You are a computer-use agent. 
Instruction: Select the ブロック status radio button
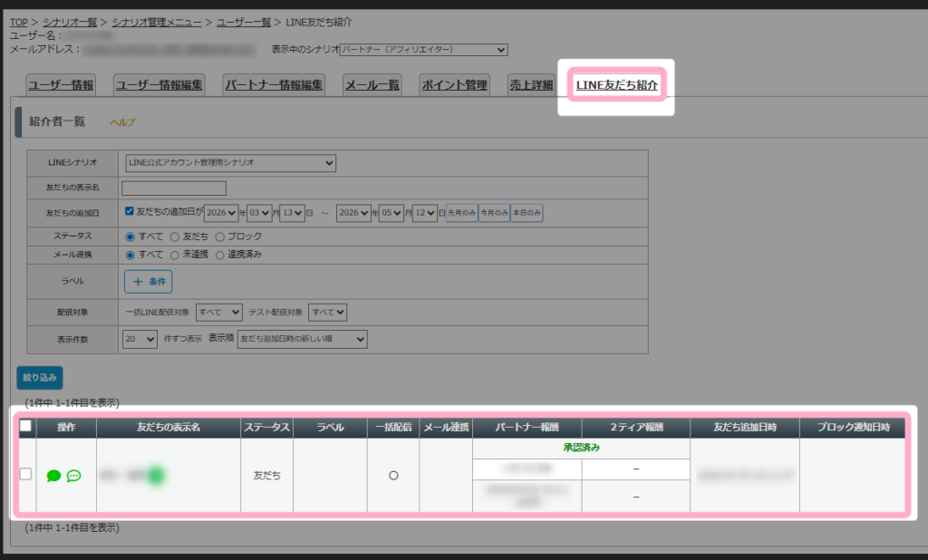pyautogui.click(x=219, y=237)
